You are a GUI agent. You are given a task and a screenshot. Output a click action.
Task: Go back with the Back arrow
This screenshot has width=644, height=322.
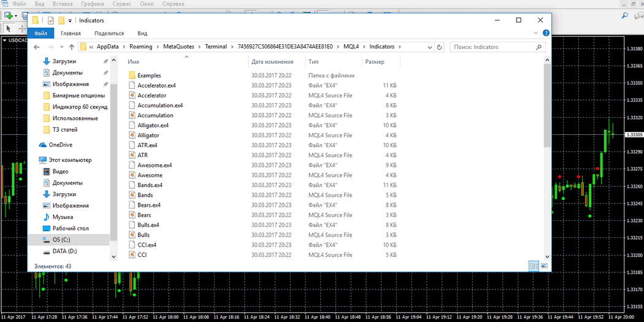point(37,47)
